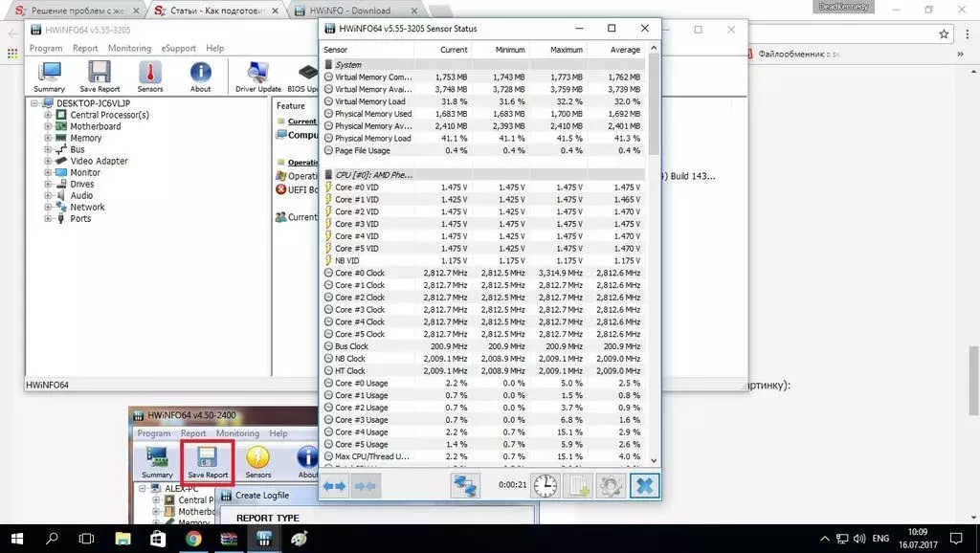The width and height of the screenshot is (980, 553).
Task: Click the Maximum column header
Action: [558, 50]
